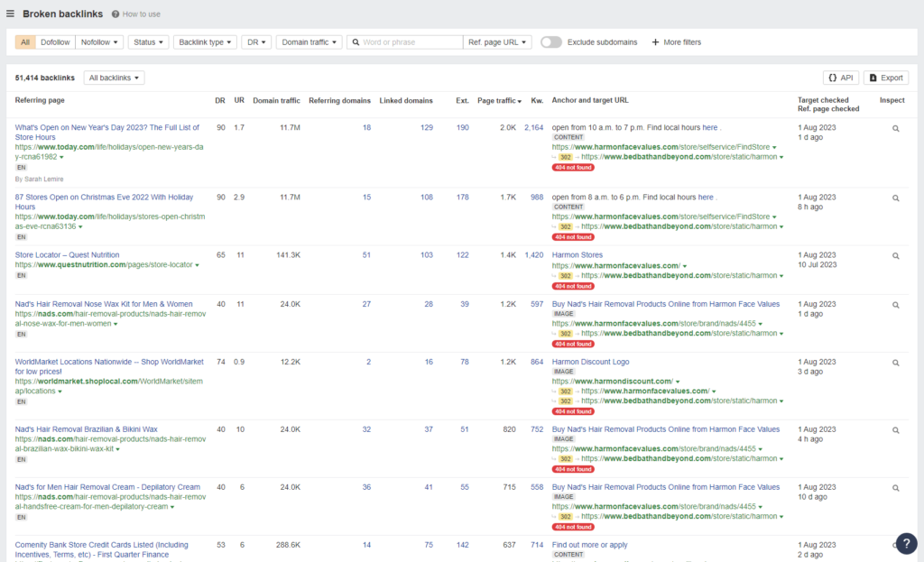Click the hamburger navigation menu icon
The image size is (924, 562).
click(x=11, y=14)
